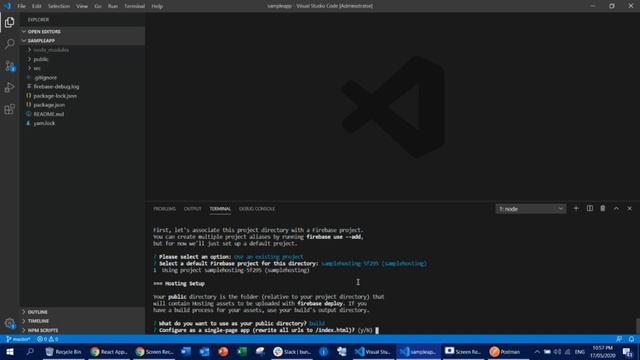Switch to the Output tab
The height and width of the screenshot is (360, 640).
pyautogui.click(x=192, y=209)
